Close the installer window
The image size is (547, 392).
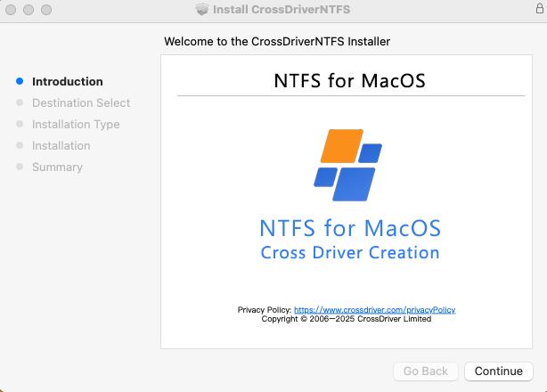[x=11, y=10]
